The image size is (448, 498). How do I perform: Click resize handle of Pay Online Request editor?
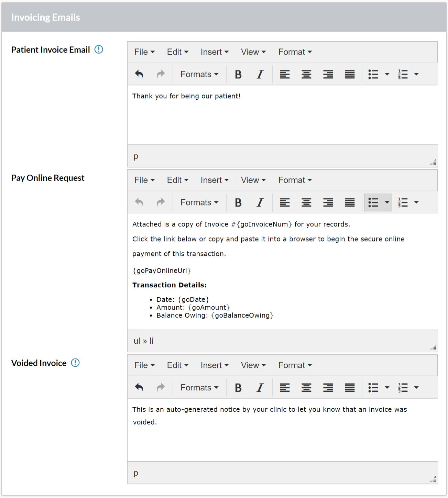tap(433, 347)
